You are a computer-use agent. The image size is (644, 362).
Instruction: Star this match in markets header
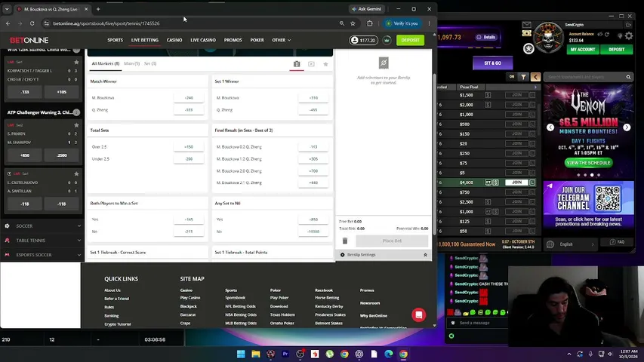325,64
